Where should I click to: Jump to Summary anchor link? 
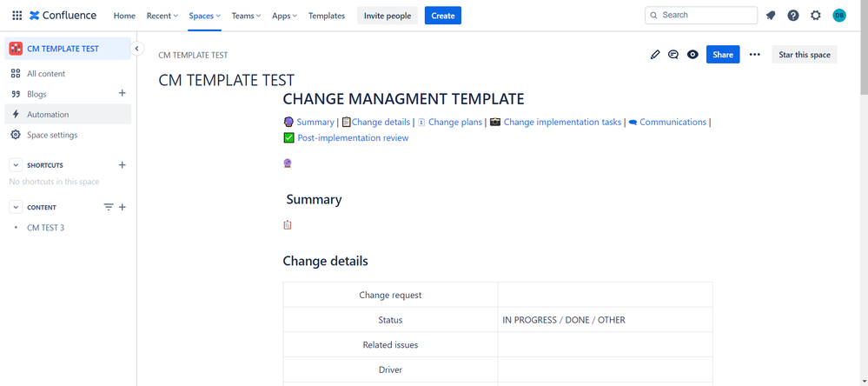[x=315, y=122]
